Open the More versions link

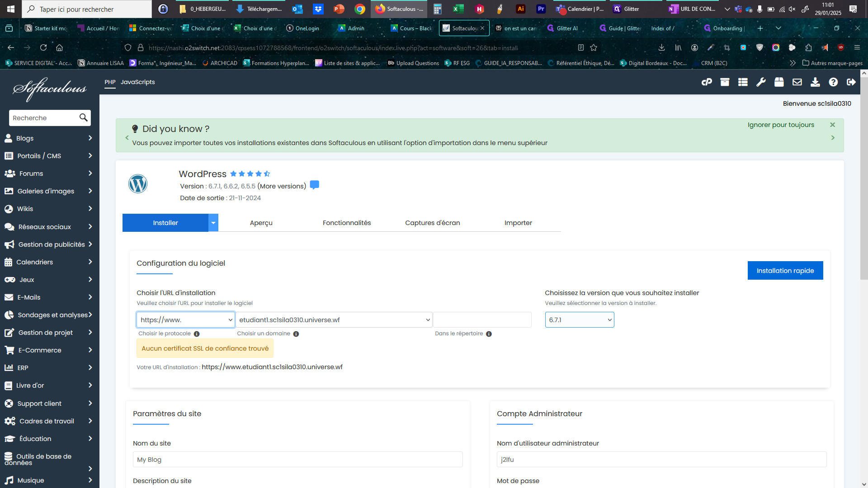pos(282,186)
